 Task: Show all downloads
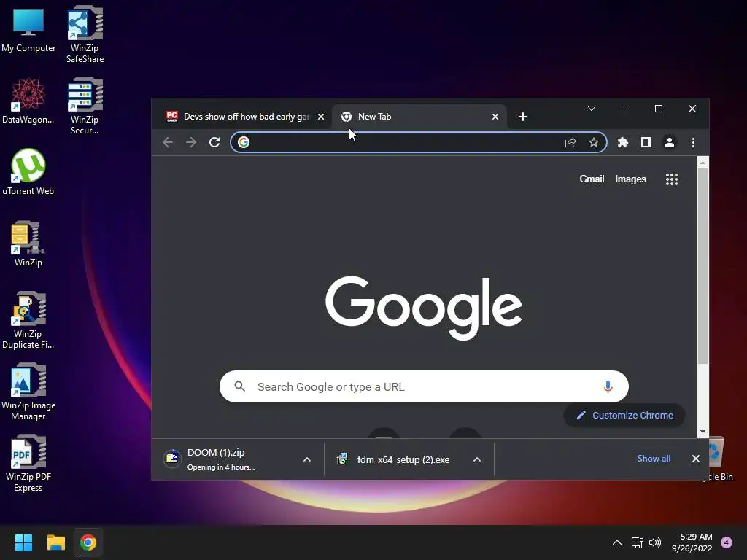[x=654, y=459]
